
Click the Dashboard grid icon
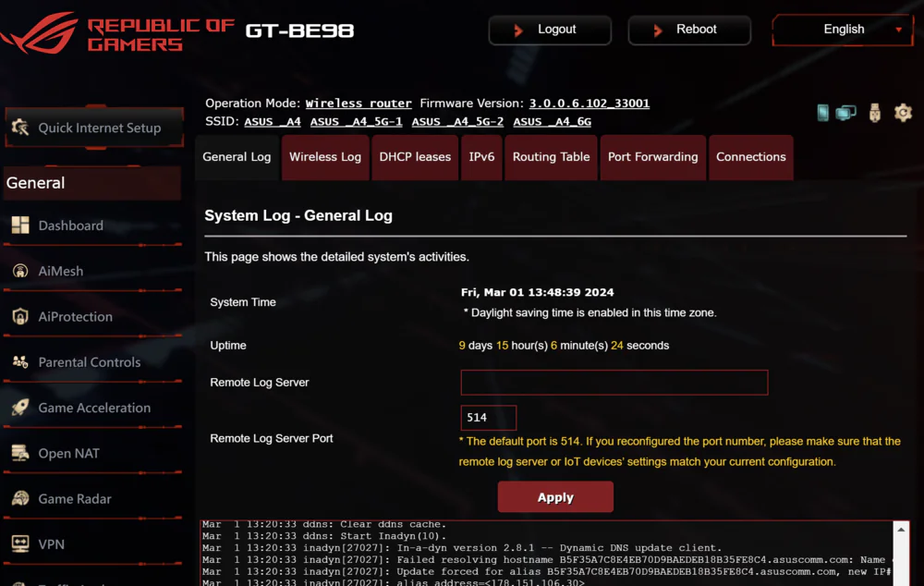(20, 226)
